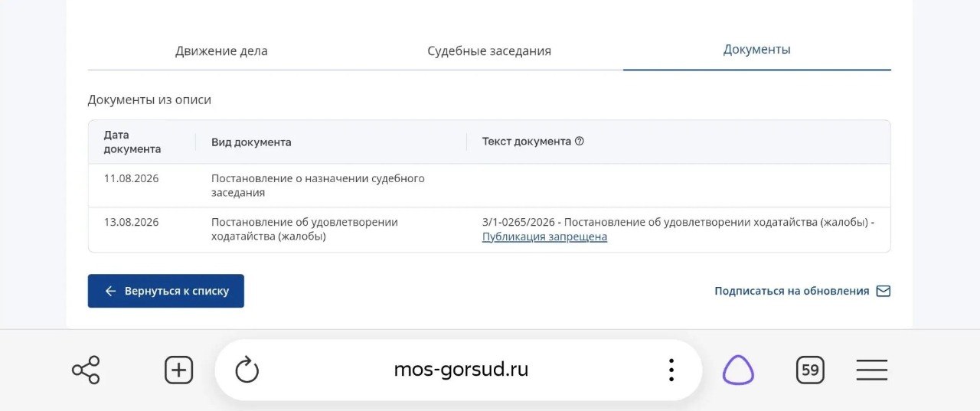Tap the browser share icon
980x411 pixels.
click(x=86, y=370)
